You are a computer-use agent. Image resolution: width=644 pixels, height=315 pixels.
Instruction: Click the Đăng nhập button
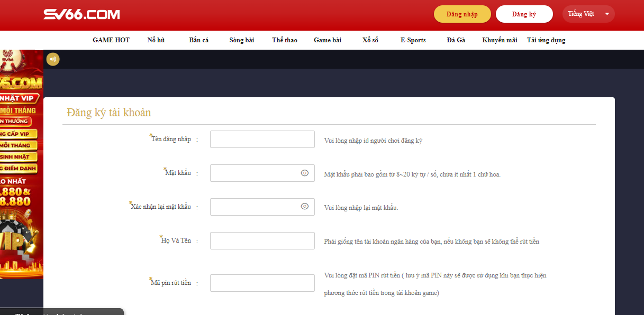point(462,14)
